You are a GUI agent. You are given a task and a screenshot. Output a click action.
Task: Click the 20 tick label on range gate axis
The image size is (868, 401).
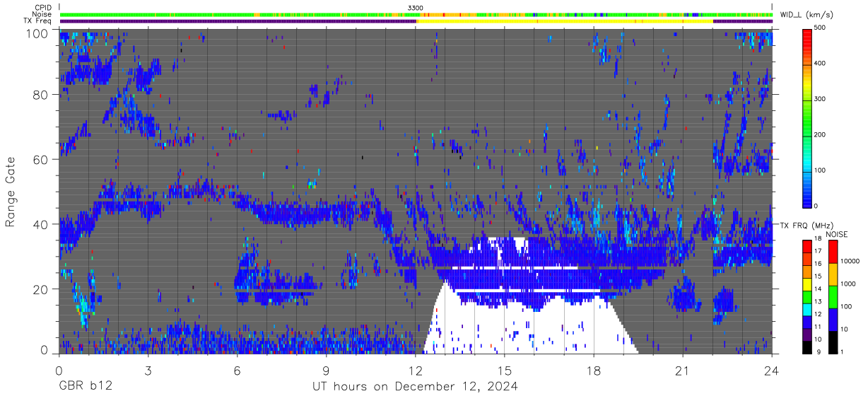click(41, 289)
